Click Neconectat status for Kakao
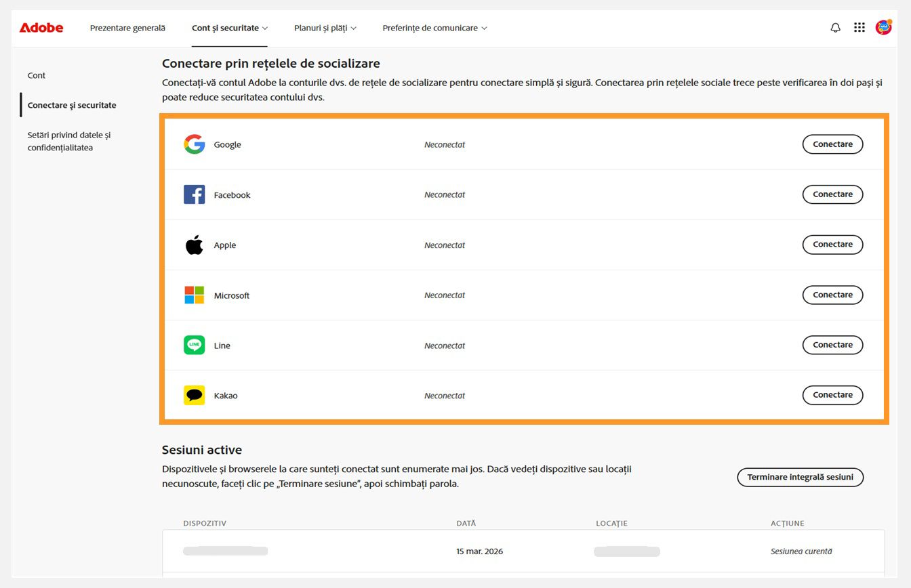The height and width of the screenshot is (588, 911). [445, 396]
